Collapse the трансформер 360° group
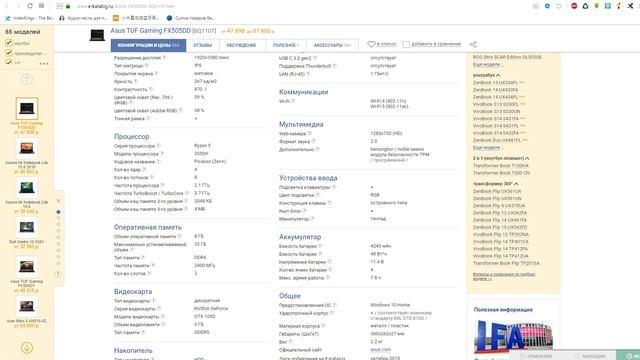640x360 pixels. click(496, 184)
